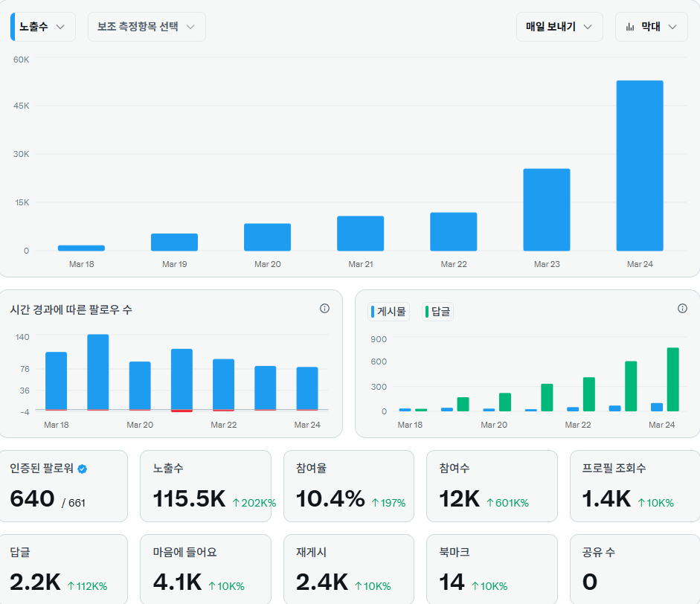Open the 막대 chart type dropdown
700x604 pixels.
click(651, 26)
